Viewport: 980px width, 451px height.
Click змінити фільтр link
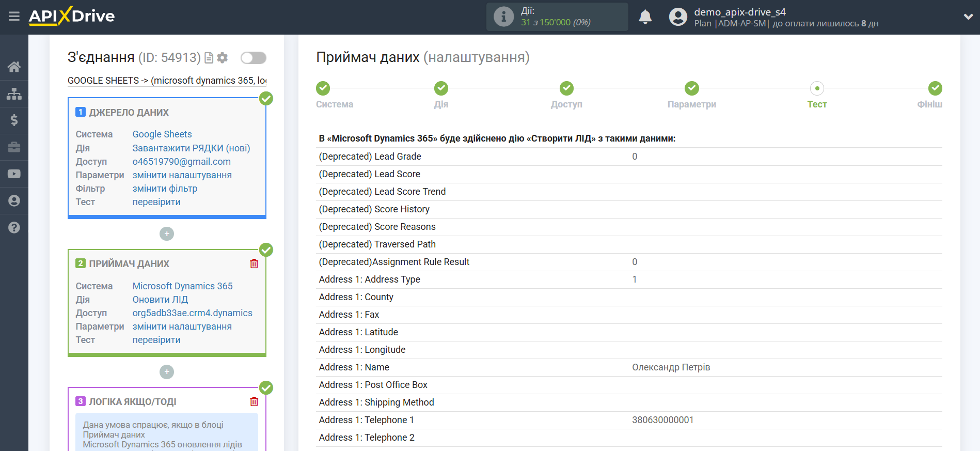pos(165,189)
